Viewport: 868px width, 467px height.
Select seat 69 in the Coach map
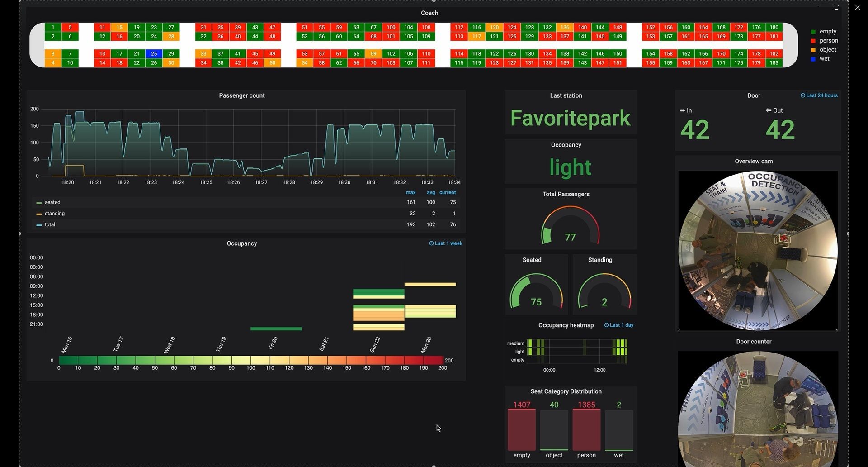(373, 54)
